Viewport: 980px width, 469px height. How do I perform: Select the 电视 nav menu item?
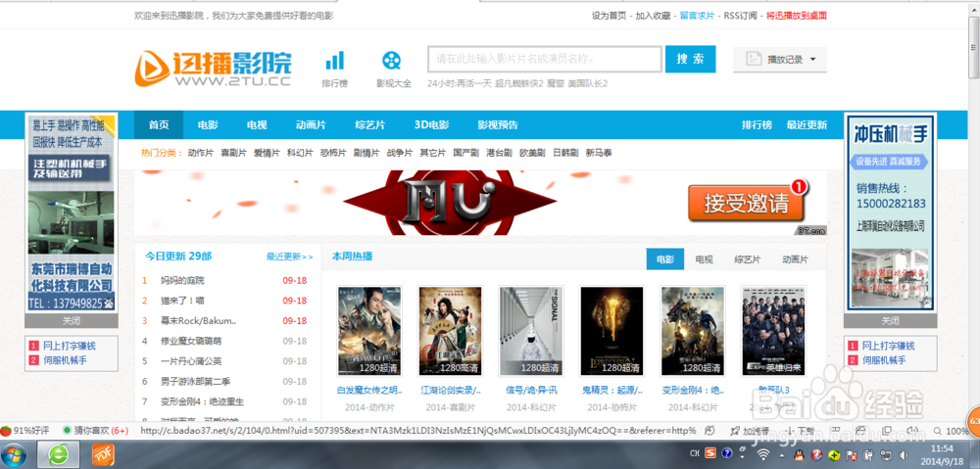click(256, 125)
